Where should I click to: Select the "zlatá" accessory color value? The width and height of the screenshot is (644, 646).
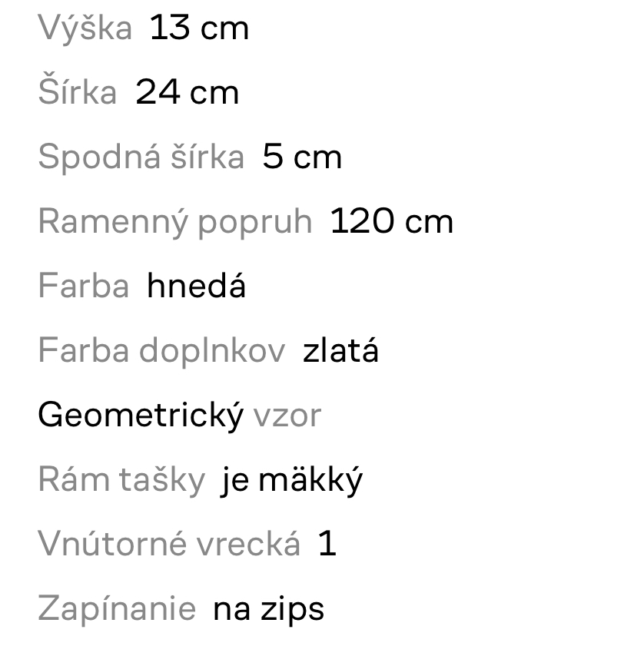coord(341,351)
